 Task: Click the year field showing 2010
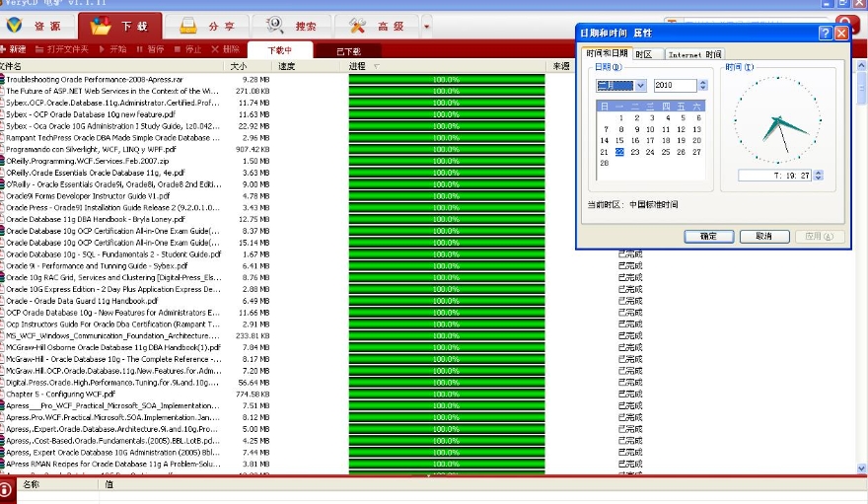point(675,85)
